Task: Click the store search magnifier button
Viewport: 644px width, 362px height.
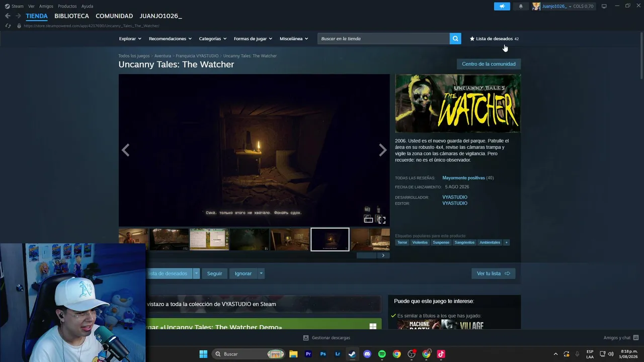Action: point(455,39)
